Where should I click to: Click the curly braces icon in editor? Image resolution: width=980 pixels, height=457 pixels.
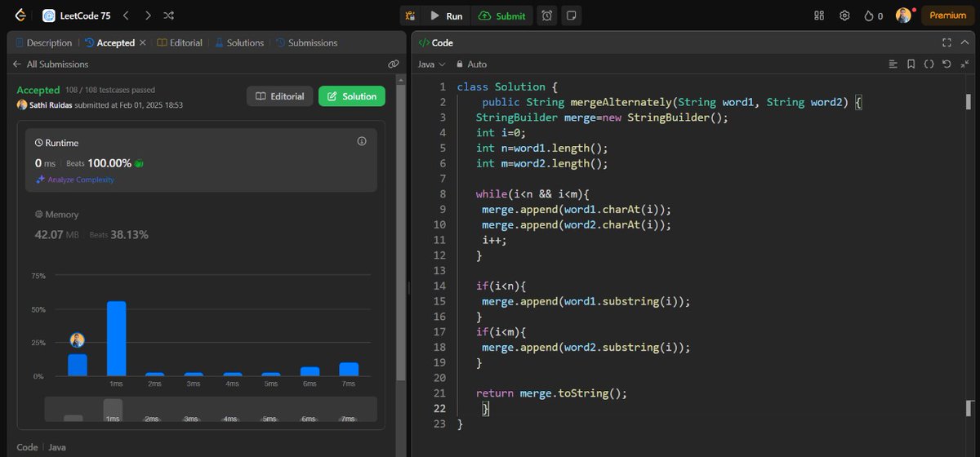[x=929, y=64]
